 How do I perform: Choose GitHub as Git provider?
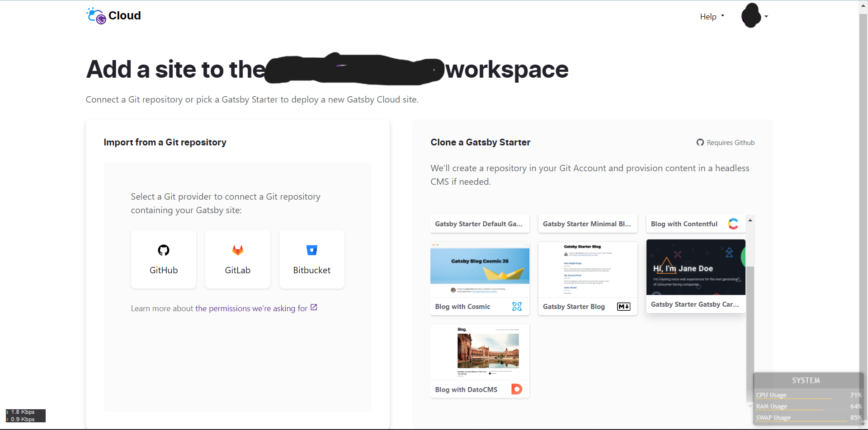point(164,259)
